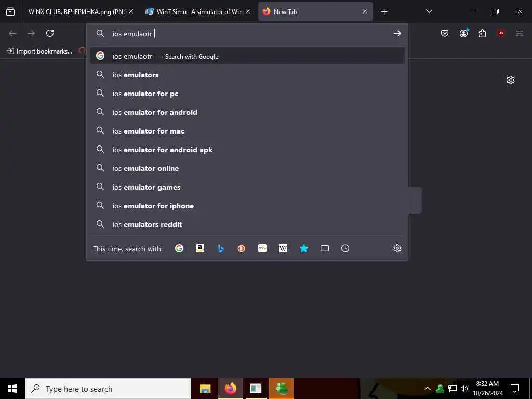
Task: Search history using the clock icon
Action: click(x=345, y=248)
